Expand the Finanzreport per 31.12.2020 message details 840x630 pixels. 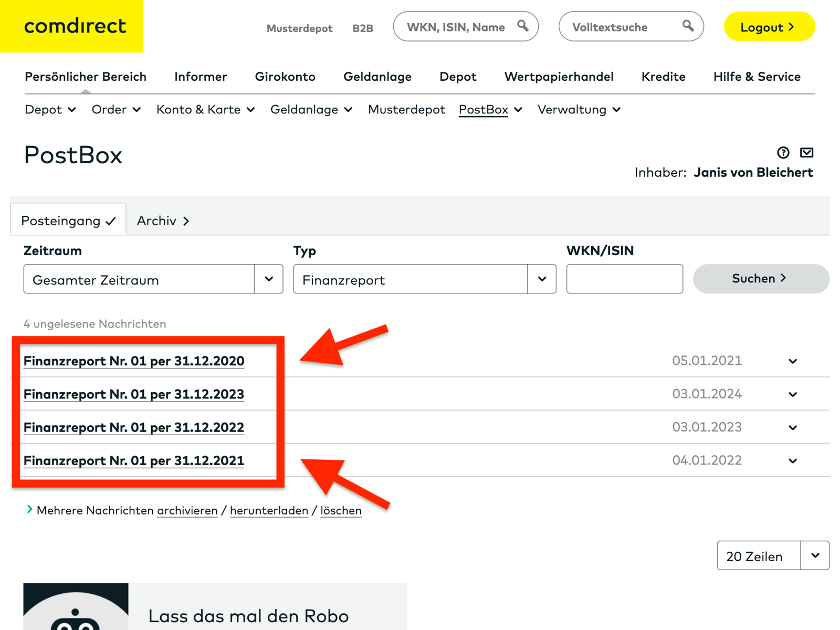pyautogui.click(x=792, y=361)
